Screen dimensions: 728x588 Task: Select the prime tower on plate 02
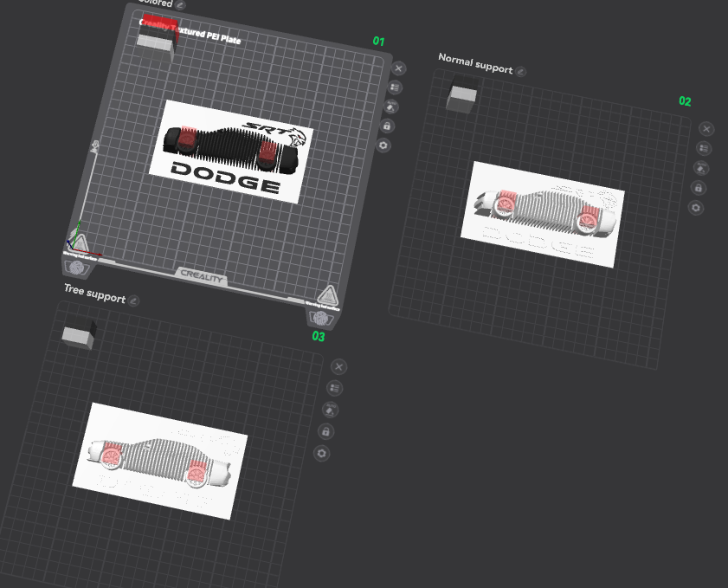[x=462, y=94]
